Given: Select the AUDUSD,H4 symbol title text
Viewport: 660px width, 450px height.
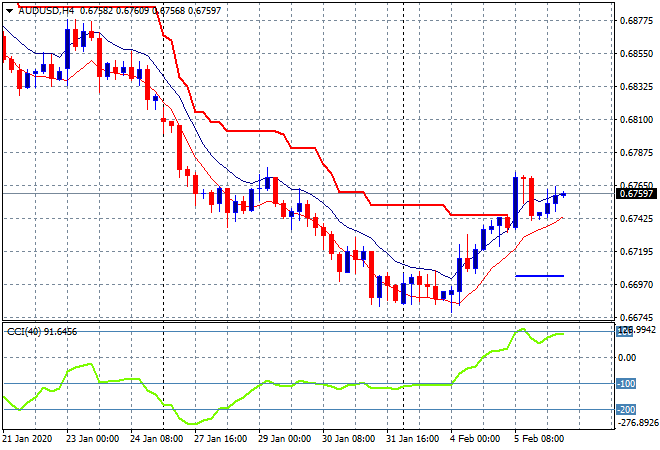Looking at the screenshot, I should coord(46,11).
